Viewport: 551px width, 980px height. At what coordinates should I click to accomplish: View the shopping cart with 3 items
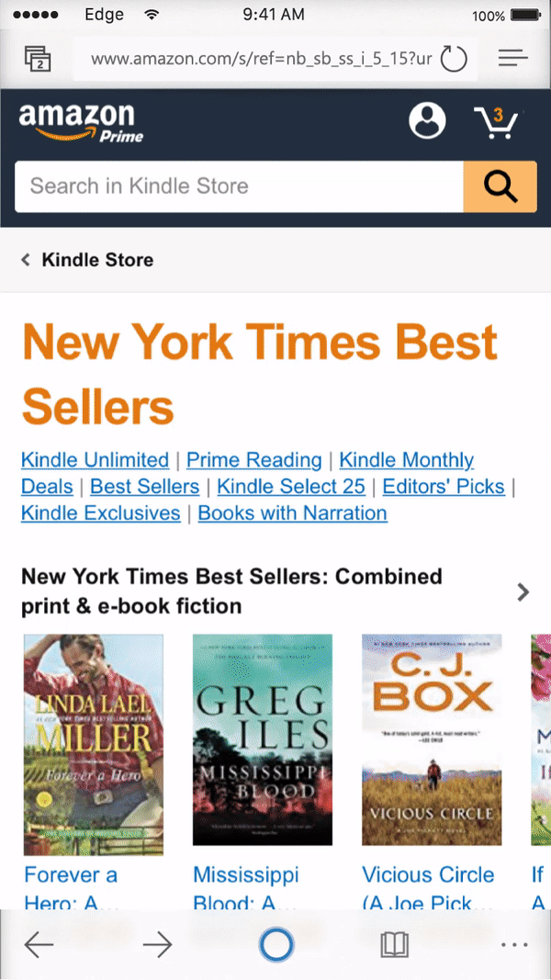pyautogui.click(x=496, y=123)
